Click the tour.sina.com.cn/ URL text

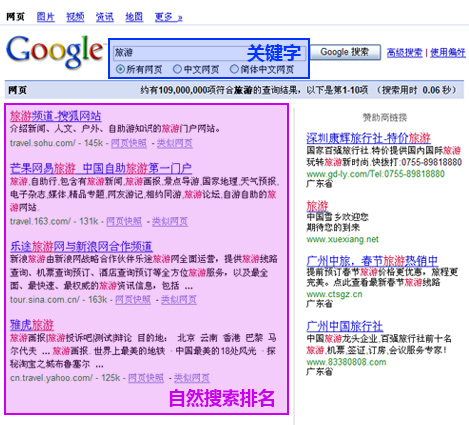(x=45, y=300)
